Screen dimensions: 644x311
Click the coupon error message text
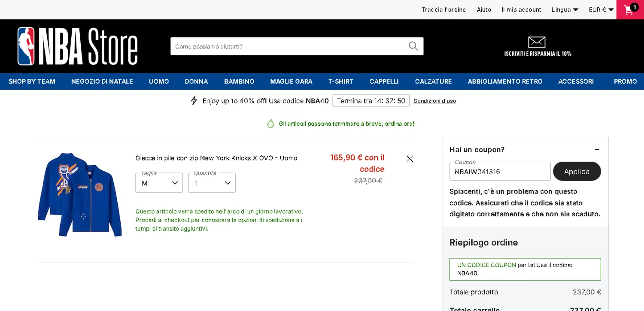pos(525,203)
